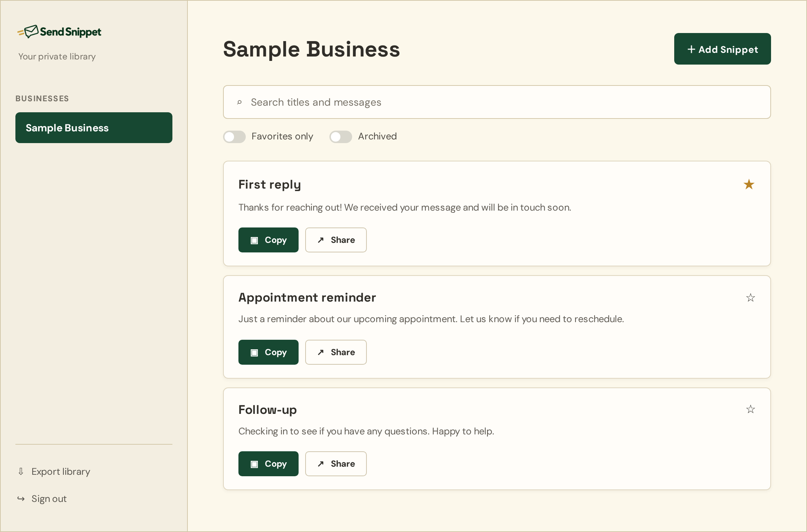807x532 pixels.
Task: Click the First reply snippet title
Action: [270, 185]
